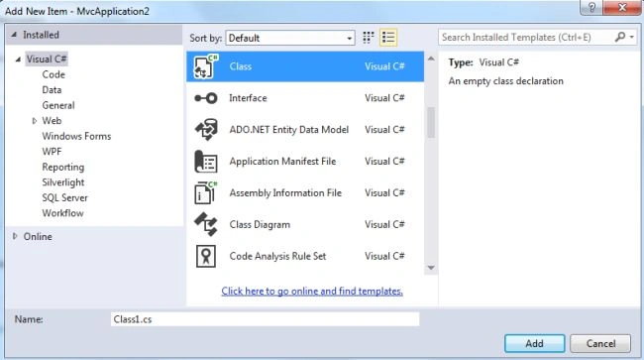The width and height of the screenshot is (644, 360).
Task: Click the Add button
Action: pyautogui.click(x=535, y=343)
